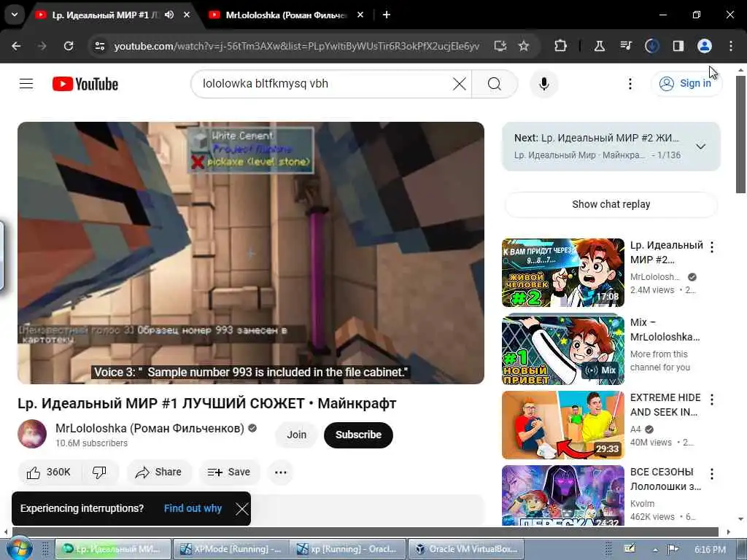Open media controls icon in toolbar

point(625,46)
